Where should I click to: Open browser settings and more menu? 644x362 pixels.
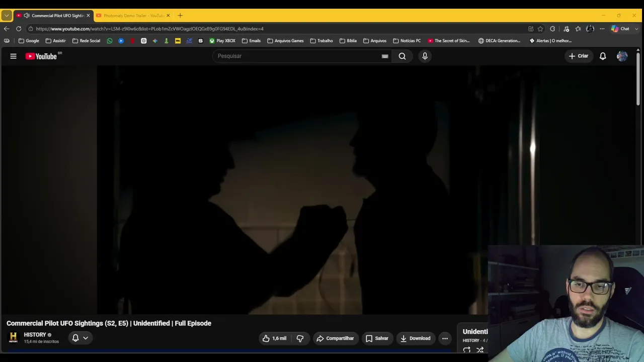point(602,29)
